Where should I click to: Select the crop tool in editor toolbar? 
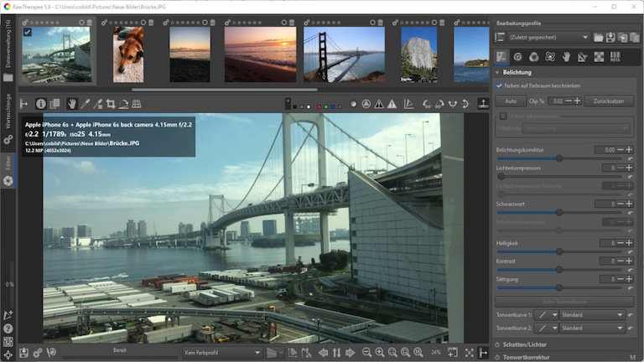[111, 104]
